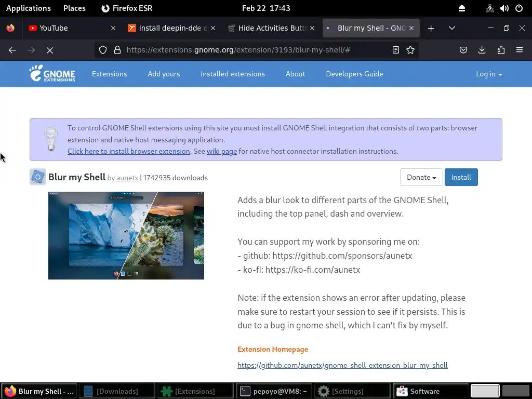Click the Firefox View icon in tab bar
The width and height of the screenshot is (532, 399).
point(10,28)
